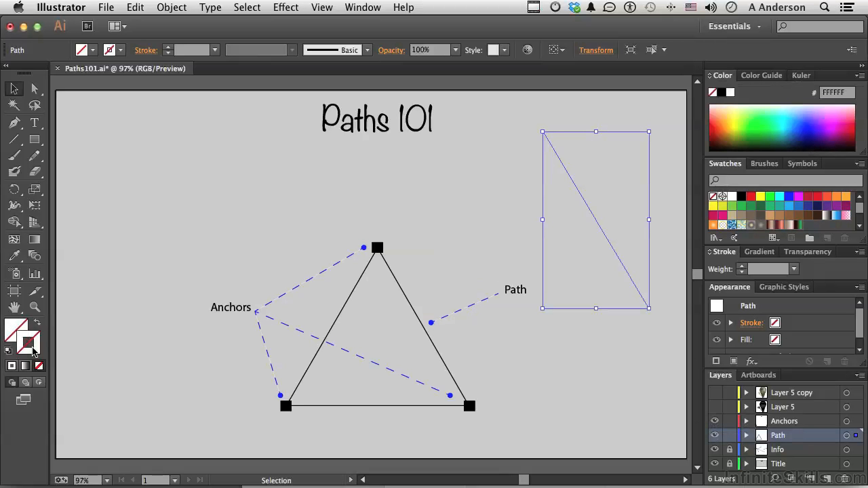Show Layer 5 copy by clicking its visibility box

[x=715, y=392]
